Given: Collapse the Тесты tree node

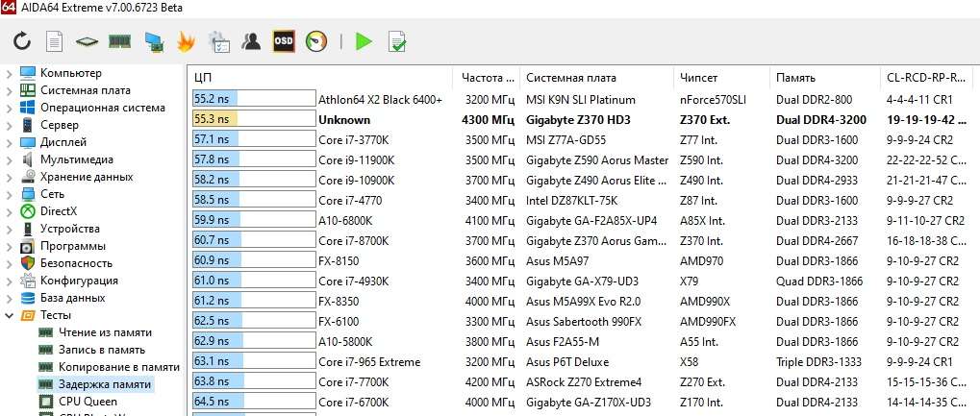Looking at the screenshot, I should tap(9, 315).
